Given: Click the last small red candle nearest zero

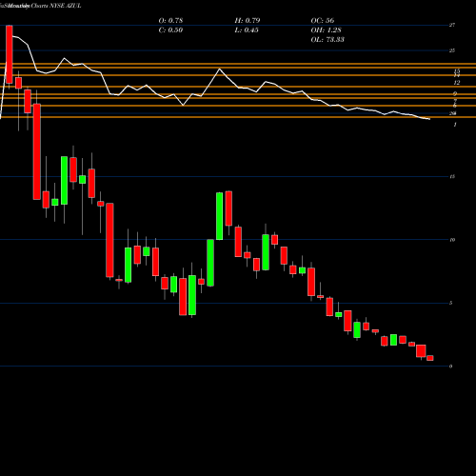Looking at the screenshot, I should [430, 358].
